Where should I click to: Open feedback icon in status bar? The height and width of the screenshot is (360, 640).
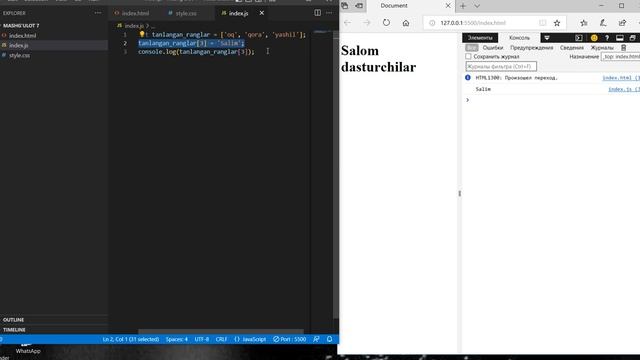[316, 339]
